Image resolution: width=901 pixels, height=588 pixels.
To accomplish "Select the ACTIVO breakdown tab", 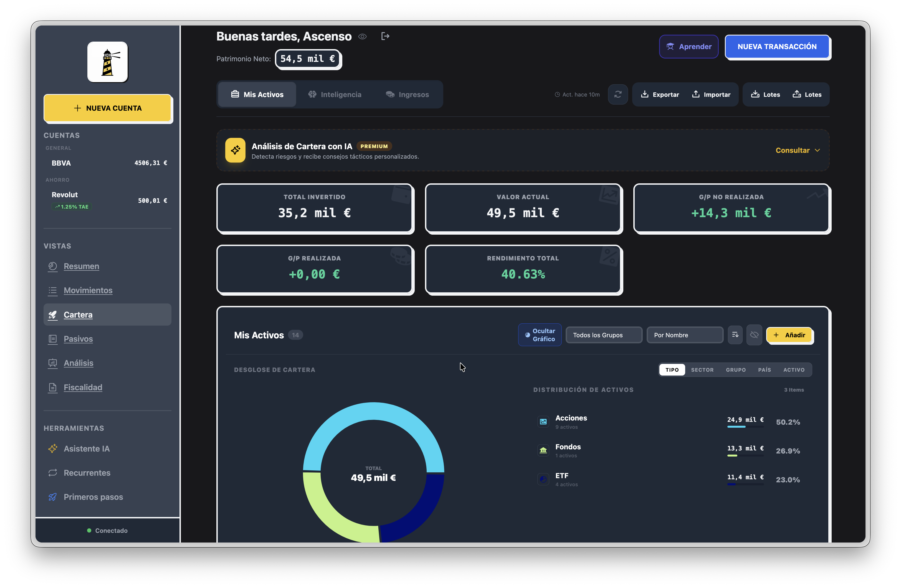I will click(794, 370).
